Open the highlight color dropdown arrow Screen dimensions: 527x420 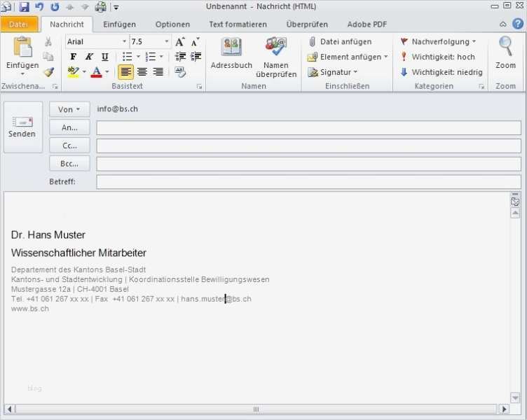pos(84,71)
